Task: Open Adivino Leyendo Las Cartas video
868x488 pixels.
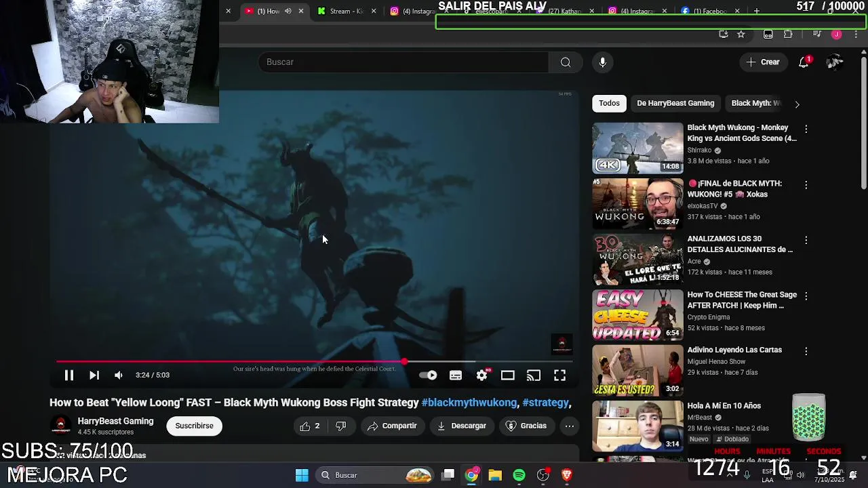Action: 734,350
